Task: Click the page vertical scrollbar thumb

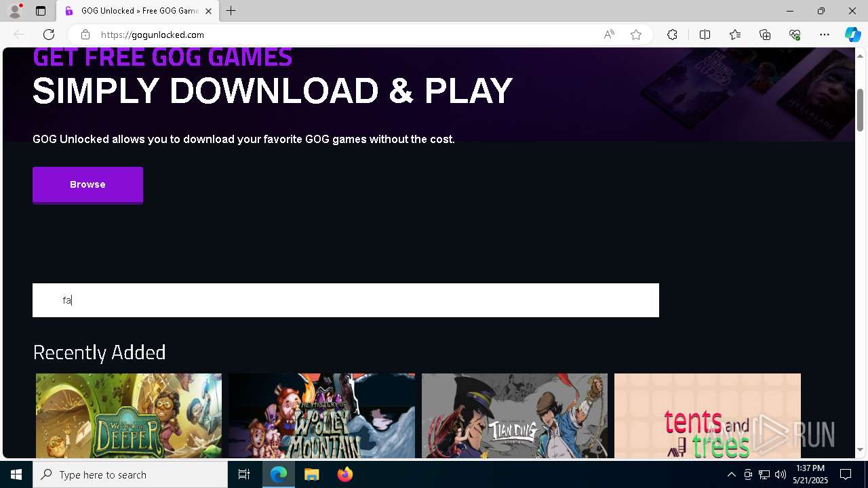Action: pyautogui.click(x=861, y=110)
